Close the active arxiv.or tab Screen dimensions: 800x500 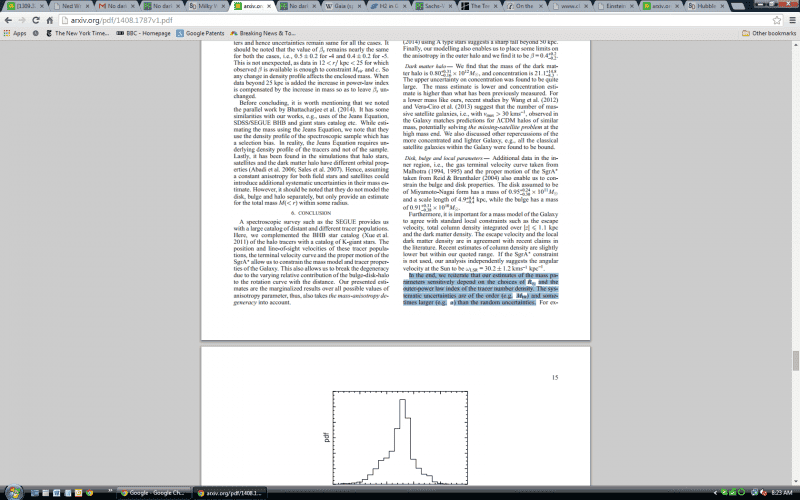(x=269, y=6)
